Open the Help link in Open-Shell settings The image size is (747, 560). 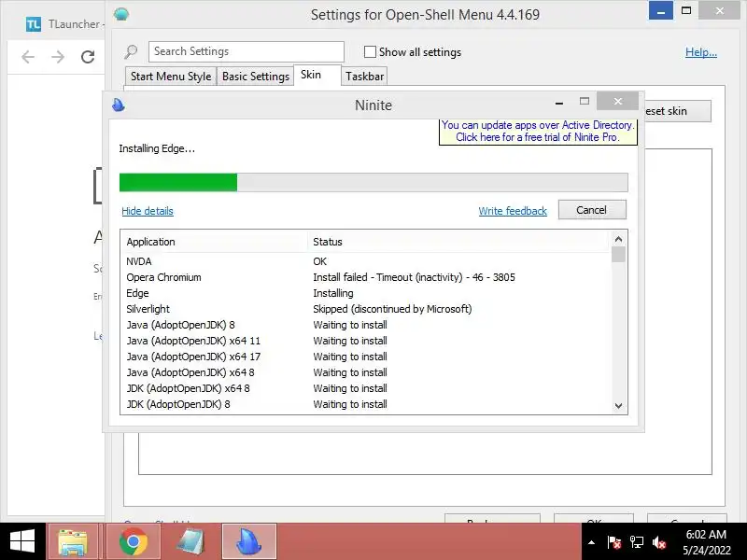point(701,52)
